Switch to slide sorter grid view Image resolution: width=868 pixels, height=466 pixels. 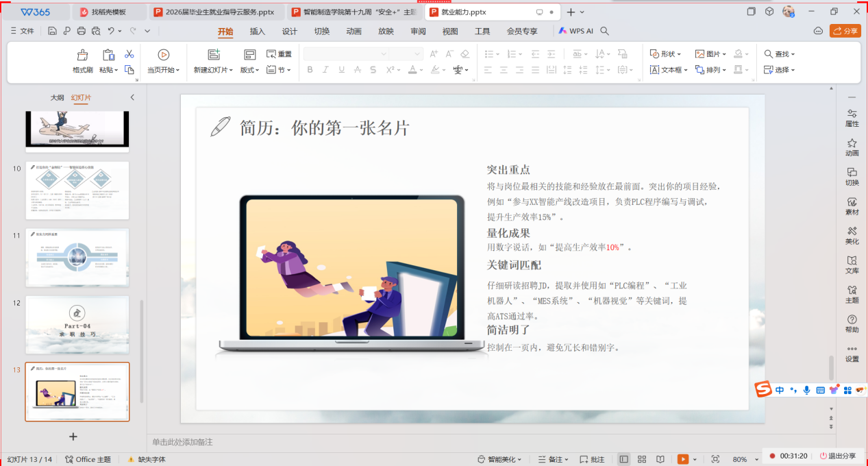coord(642,459)
